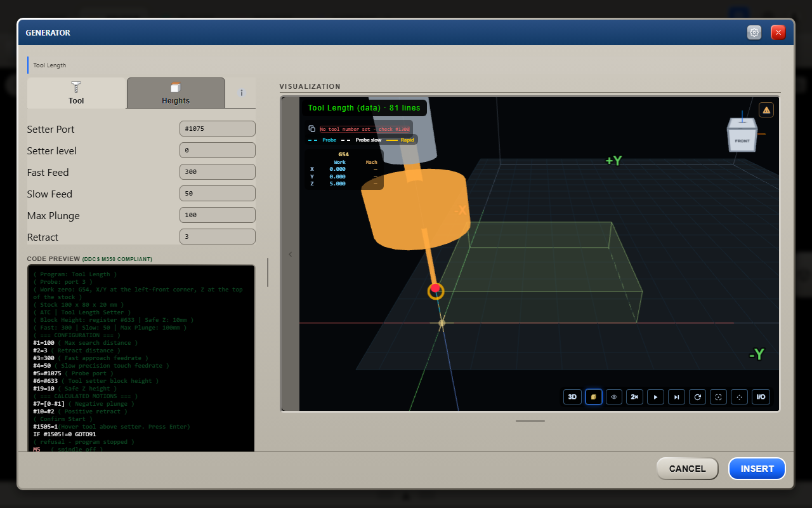Click the 'Rapid' legend entry
Screen dimensions: 812x508
[400, 140]
